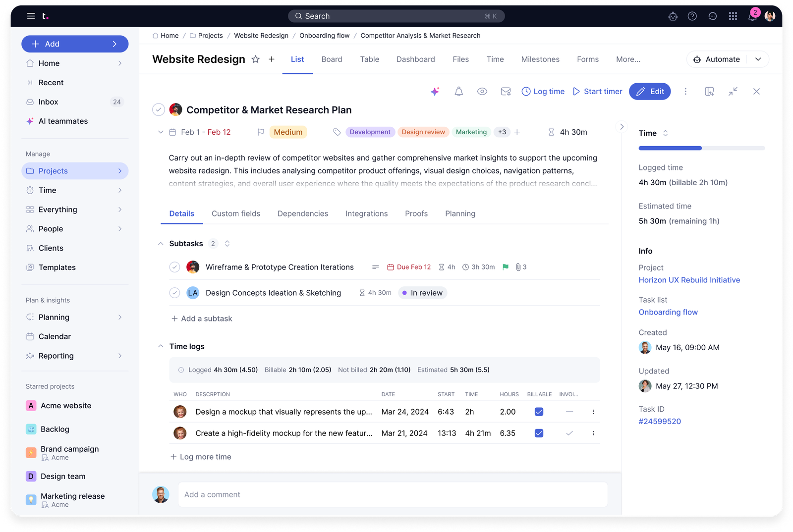Click the Add a comment field
The image size is (793, 532).
point(393,495)
